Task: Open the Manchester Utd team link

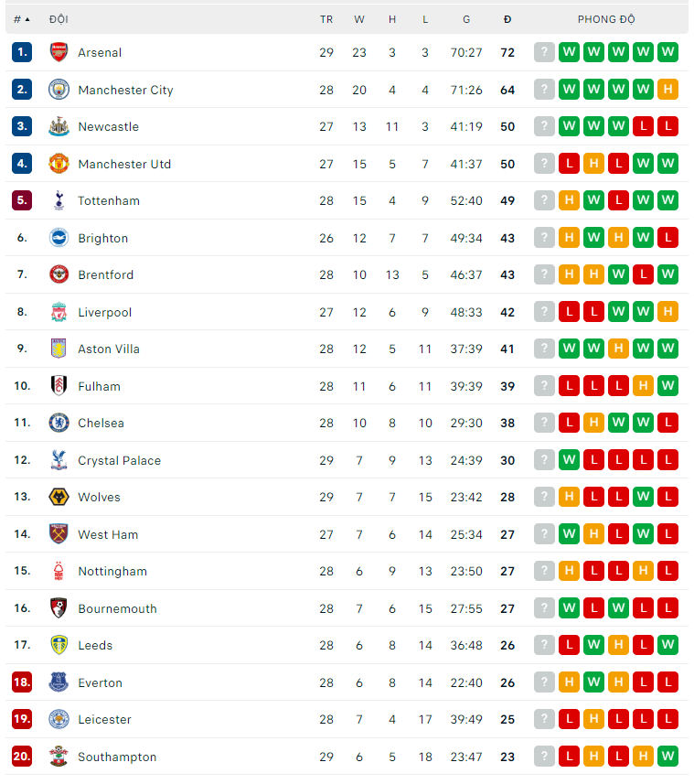Action: pyautogui.click(x=124, y=164)
